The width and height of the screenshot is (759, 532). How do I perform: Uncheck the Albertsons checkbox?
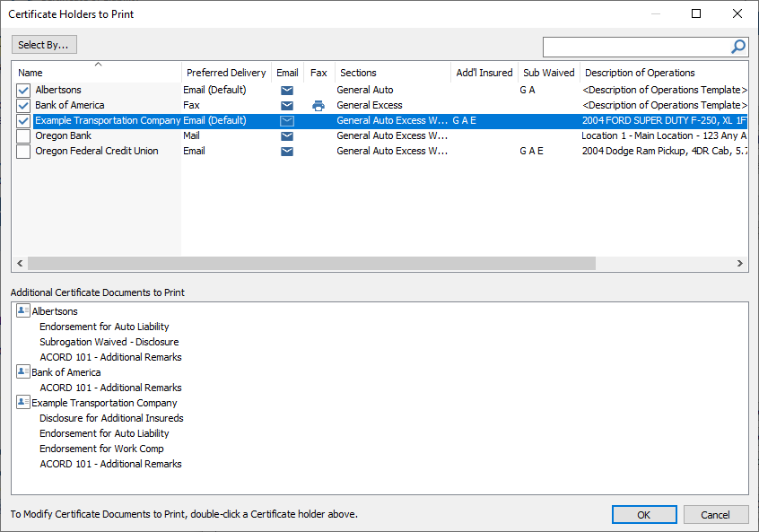23,90
